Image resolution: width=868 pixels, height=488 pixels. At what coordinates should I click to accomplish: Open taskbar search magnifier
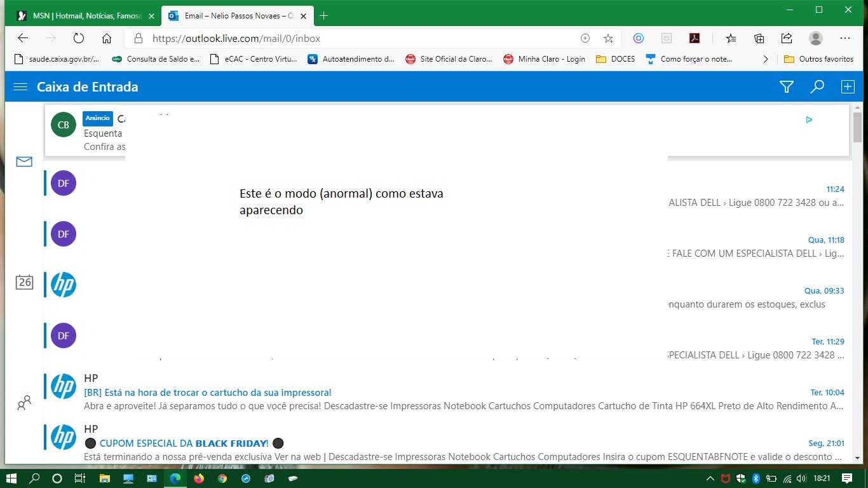[34, 478]
